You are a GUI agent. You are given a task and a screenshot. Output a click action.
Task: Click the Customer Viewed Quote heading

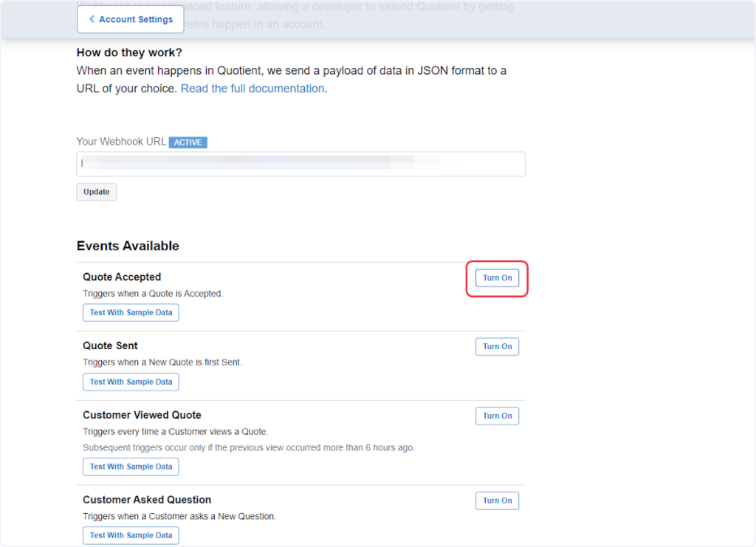click(x=142, y=415)
